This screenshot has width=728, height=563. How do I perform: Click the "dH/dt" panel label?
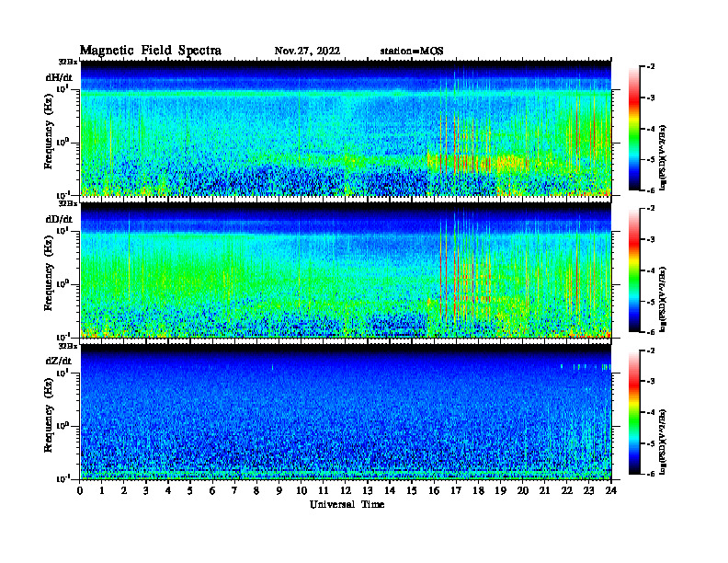click(59, 77)
